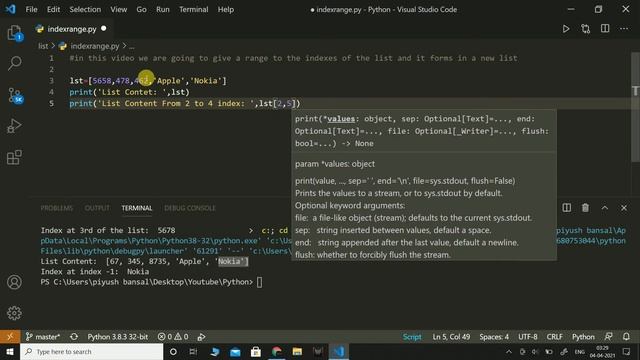Open the View menu
The width and height of the screenshot is (640, 360).
click(x=118, y=9)
